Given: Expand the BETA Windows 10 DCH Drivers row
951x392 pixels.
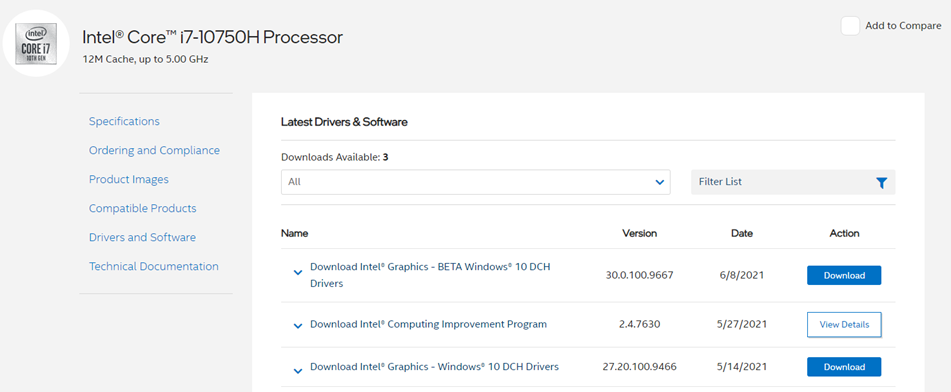Looking at the screenshot, I should click(x=298, y=272).
